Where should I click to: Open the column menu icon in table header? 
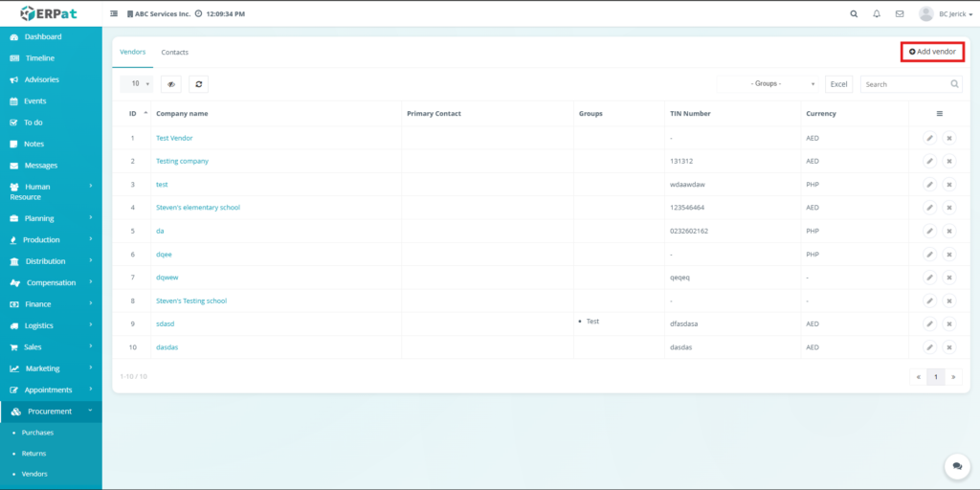[x=940, y=114]
